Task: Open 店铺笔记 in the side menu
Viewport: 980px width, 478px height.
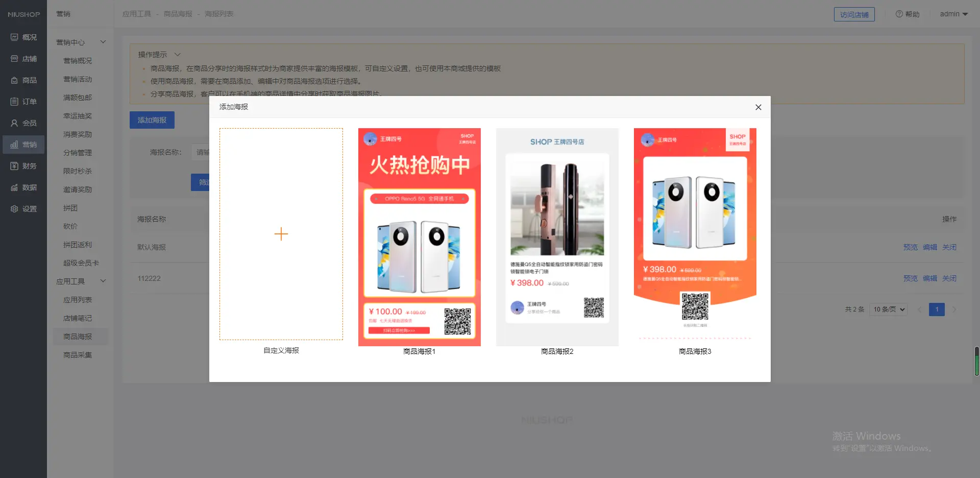Action: (78, 318)
